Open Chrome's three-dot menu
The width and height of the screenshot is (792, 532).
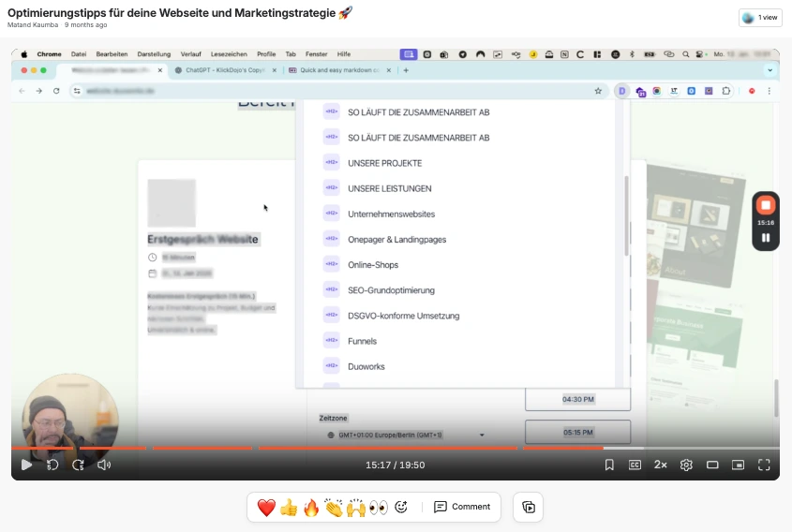(769, 91)
